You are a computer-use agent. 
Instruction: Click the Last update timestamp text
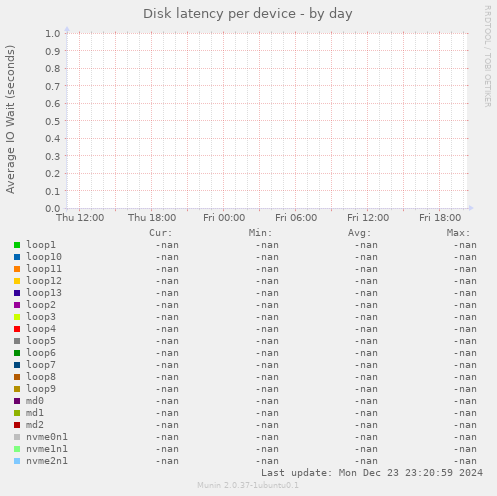(372, 473)
